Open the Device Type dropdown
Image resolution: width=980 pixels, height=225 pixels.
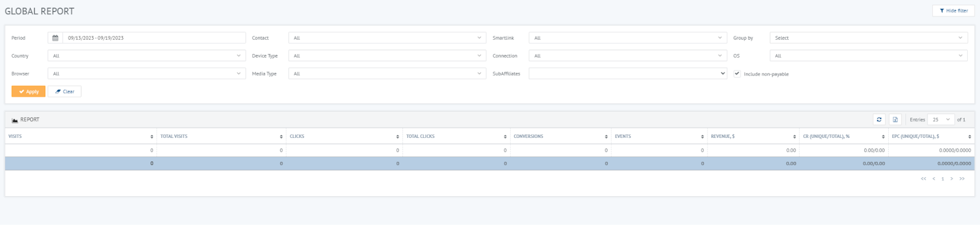coord(387,56)
